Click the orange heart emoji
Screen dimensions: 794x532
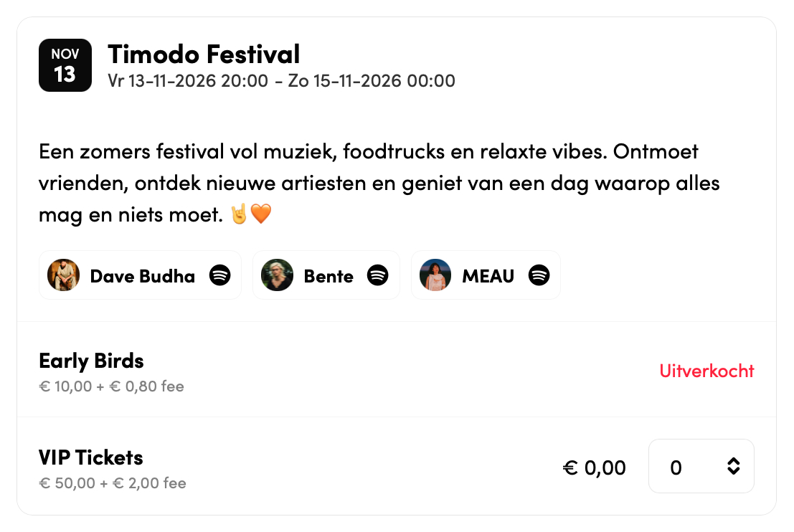click(261, 214)
